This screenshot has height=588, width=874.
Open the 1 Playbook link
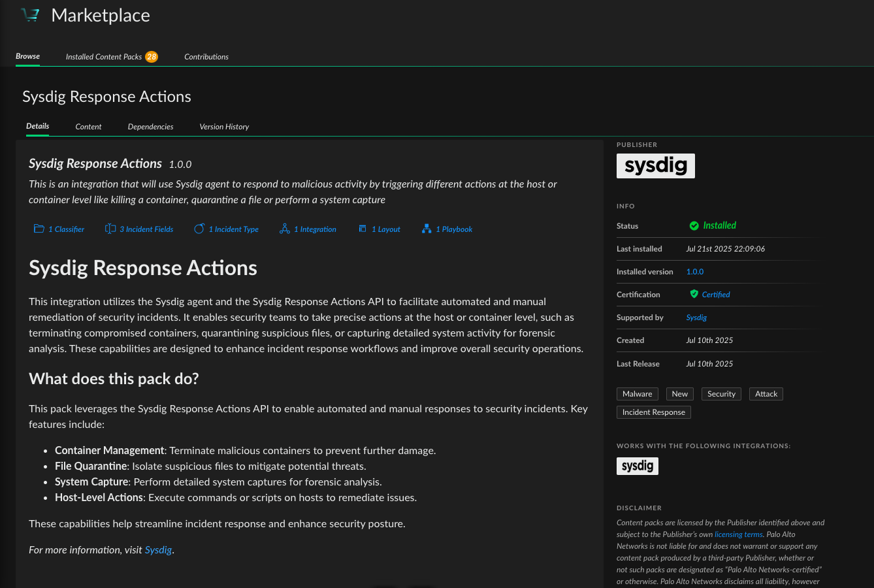click(x=454, y=229)
